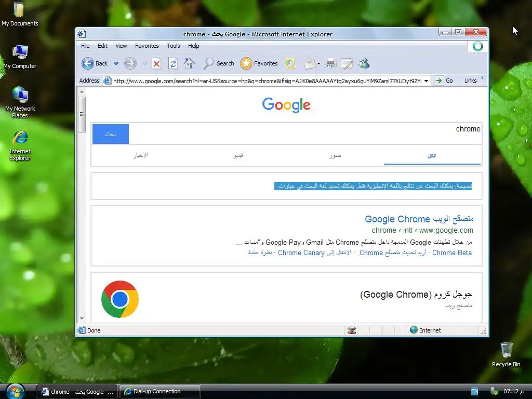Open the Tools menu
This screenshot has width=532, height=399.
[174, 46]
